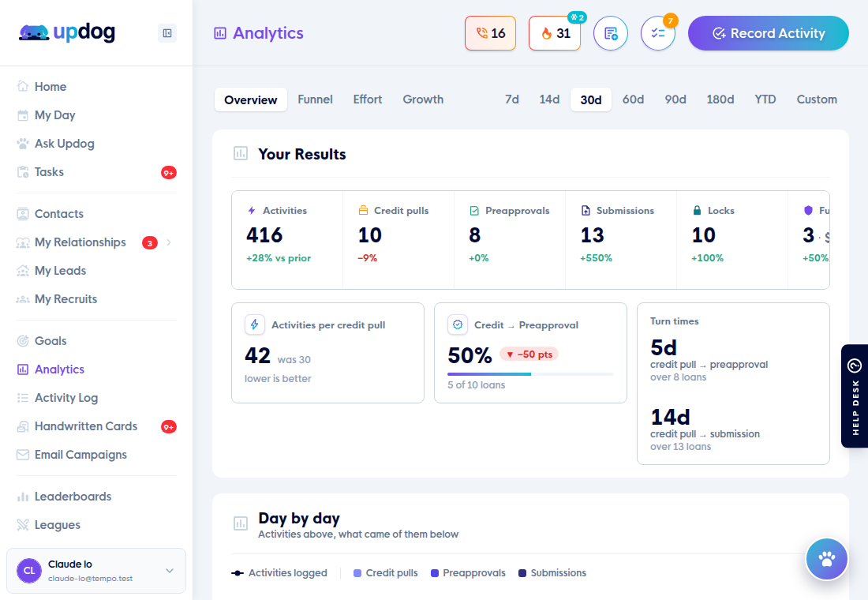Click the My Recruits icon
Image resolution: width=868 pixels, height=600 pixels.
(x=23, y=299)
